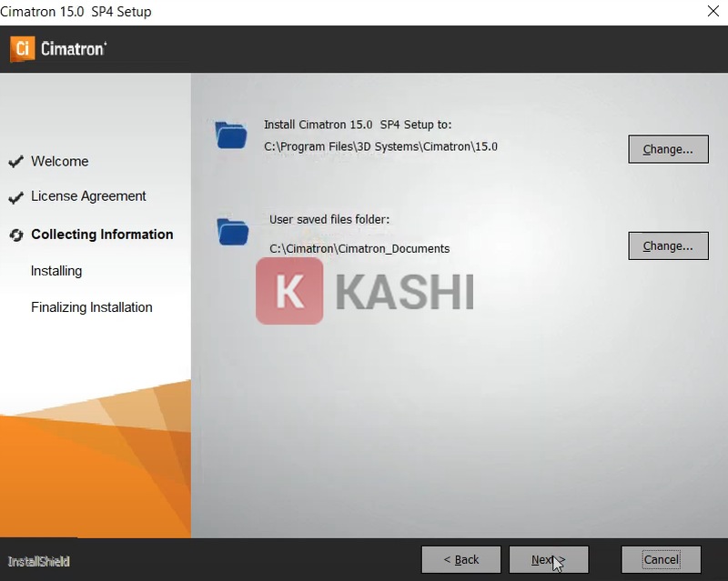Image resolution: width=728 pixels, height=581 pixels.
Task: Click the orange Cimatron Ci logo icon
Action: click(x=23, y=48)
